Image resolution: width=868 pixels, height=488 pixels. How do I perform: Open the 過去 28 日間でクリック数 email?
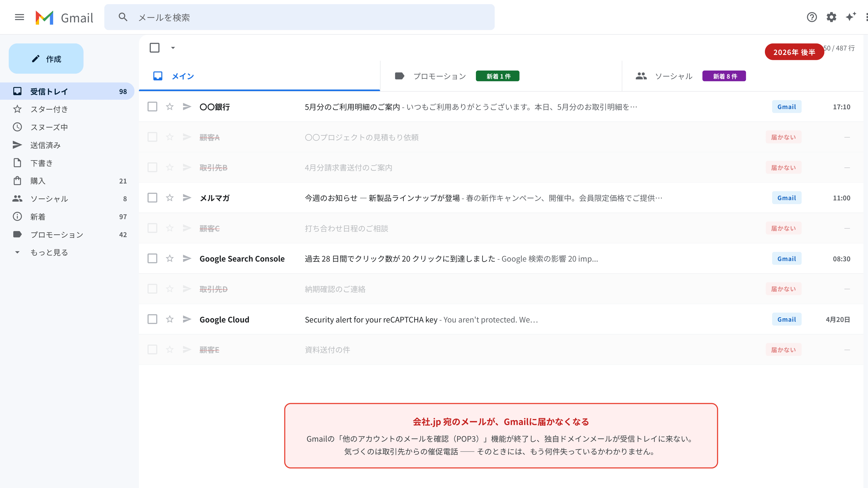pyautogui.click(x=501, y=258)
